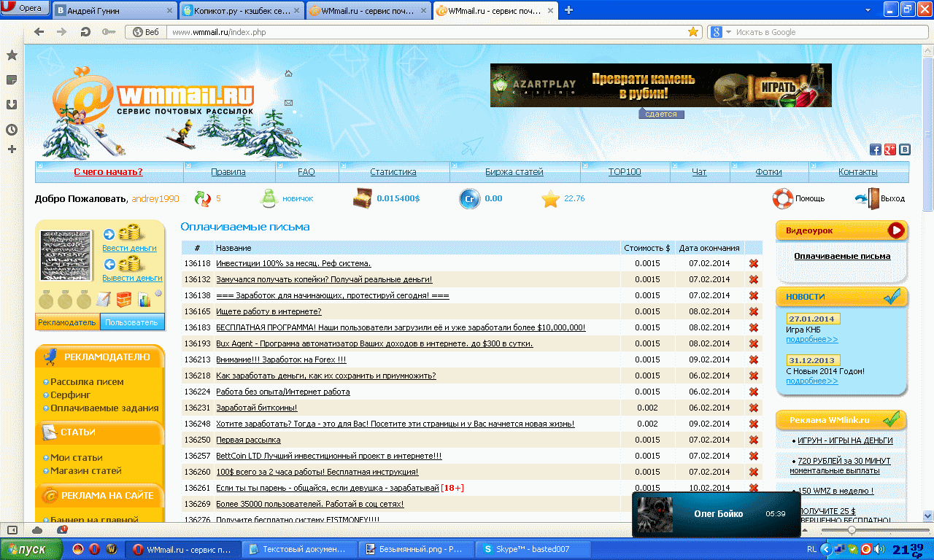Click the bar chart statistics icon
Screen dimensions: 934x560
click(144, 299)
